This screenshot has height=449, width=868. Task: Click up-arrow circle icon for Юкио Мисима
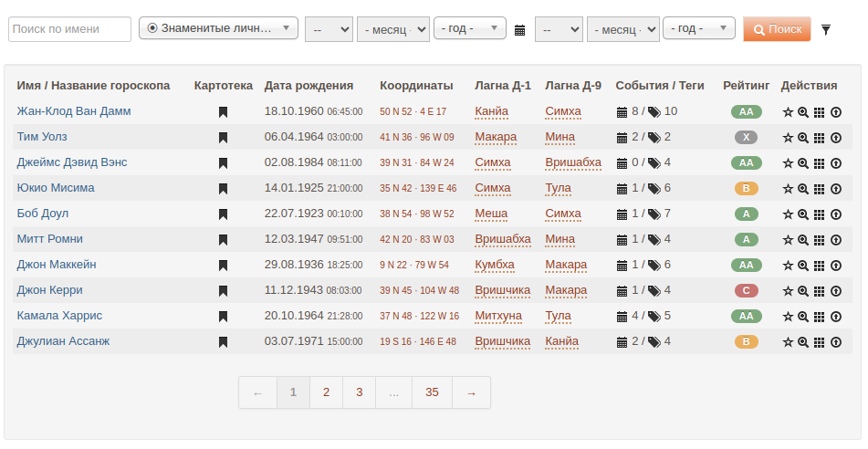pyautogui.click(x=836, y=189)
